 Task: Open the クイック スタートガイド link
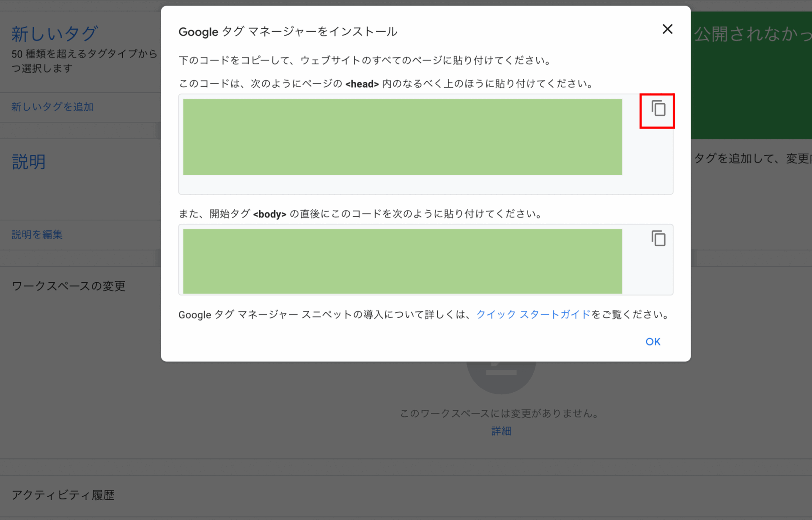pos(533,314)
